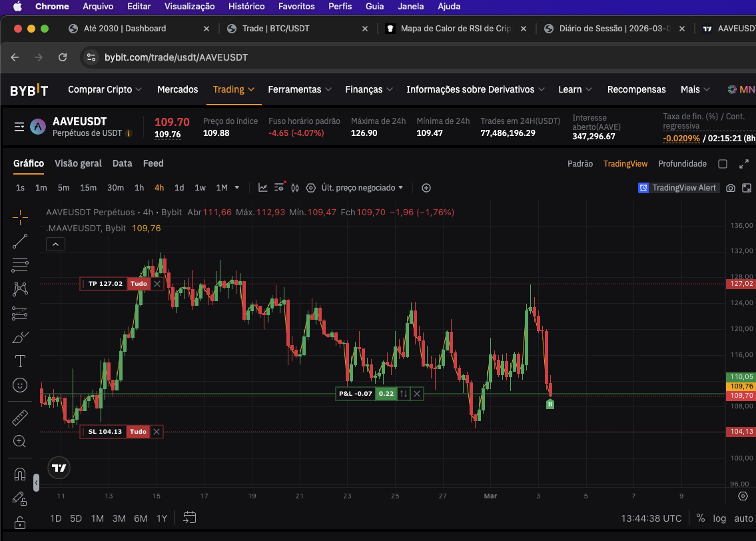The width and height of the screenshot is (756, 541).
Task: Pick the text annotation tool
Action: click(20, 361)
